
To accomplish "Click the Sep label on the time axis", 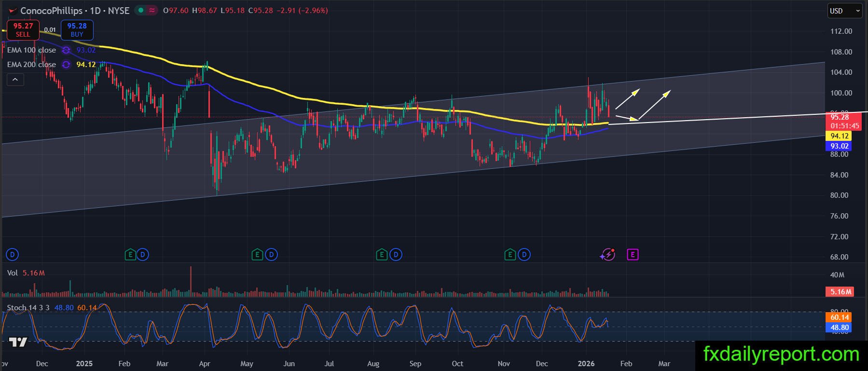I will coord(415,364).
